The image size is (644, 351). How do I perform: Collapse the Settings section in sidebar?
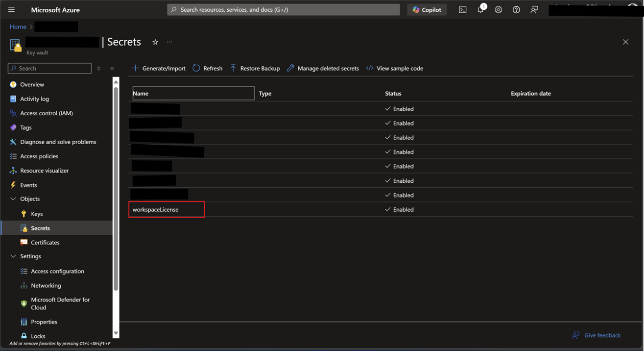coord(13,256)
